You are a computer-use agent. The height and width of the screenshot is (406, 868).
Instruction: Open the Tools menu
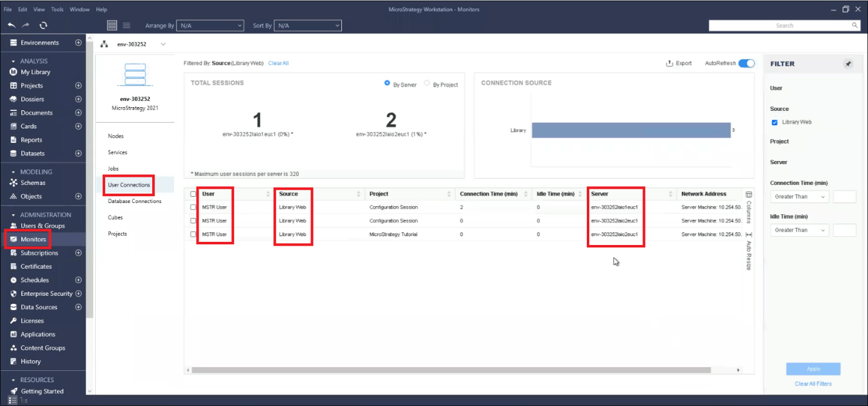tap(57, 9)
